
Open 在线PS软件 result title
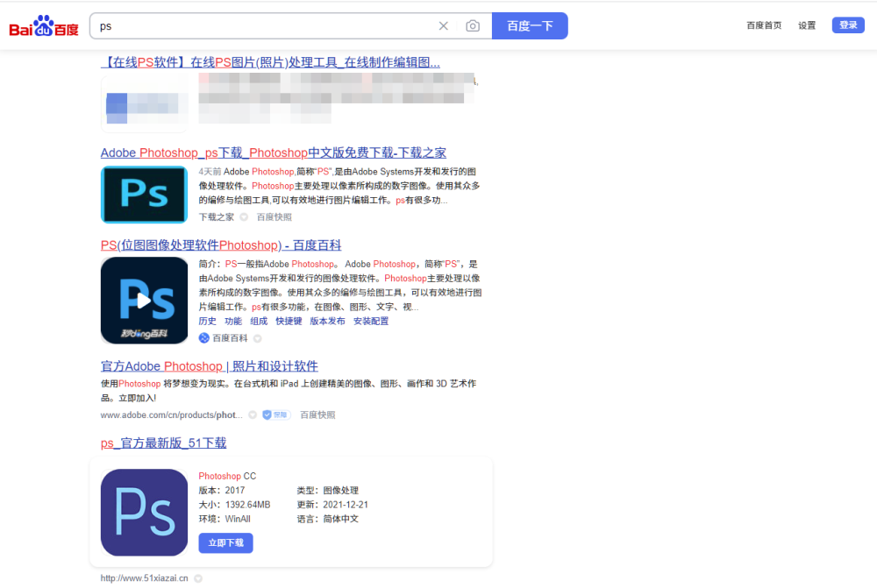(x=270, y=62)
